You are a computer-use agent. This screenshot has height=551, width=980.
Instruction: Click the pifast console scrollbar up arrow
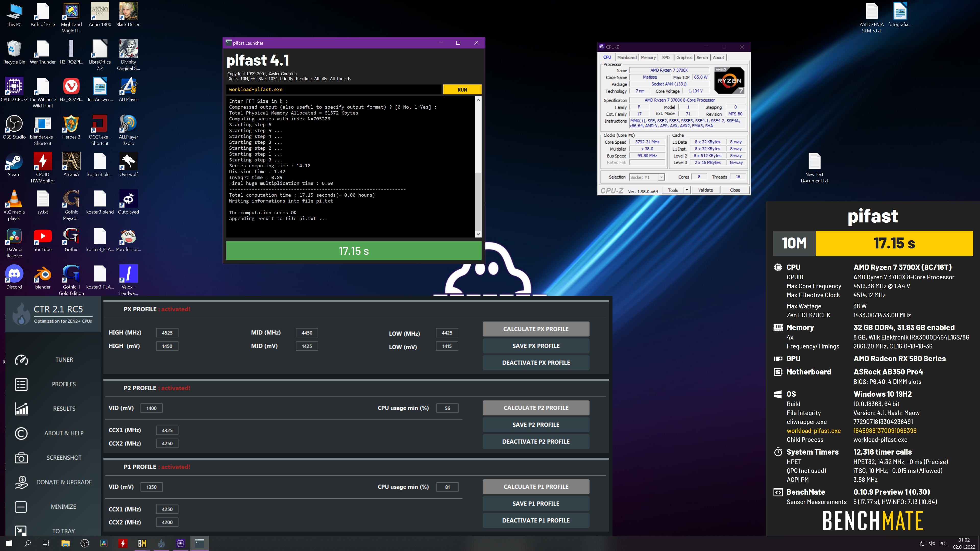tap(478, 100)
